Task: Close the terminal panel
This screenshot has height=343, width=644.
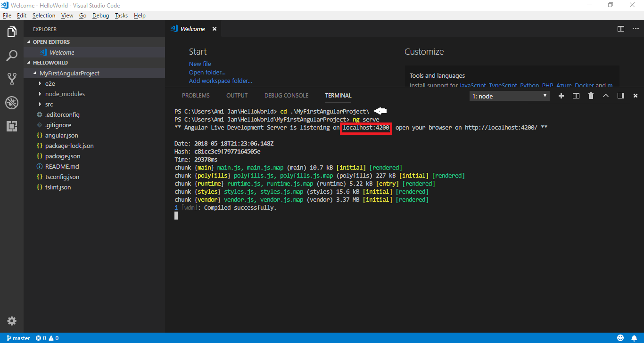Action: click(x=636, y=96)
